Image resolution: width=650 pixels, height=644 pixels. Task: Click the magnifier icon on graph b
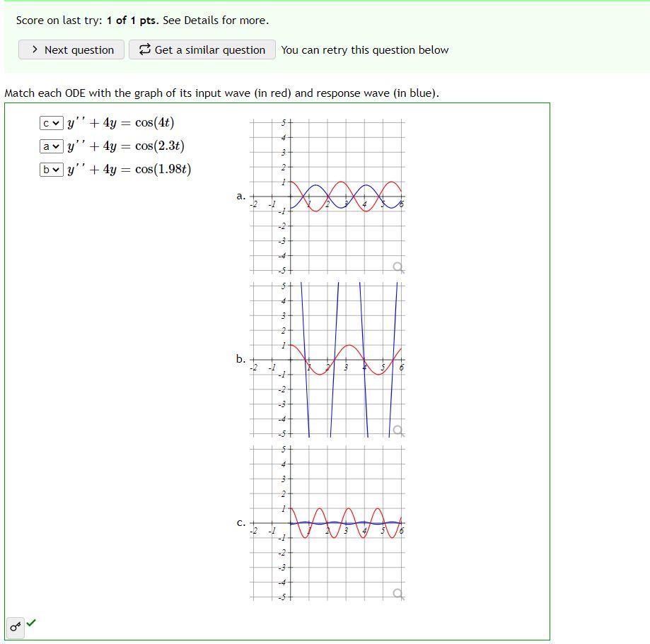click(399, 429)
